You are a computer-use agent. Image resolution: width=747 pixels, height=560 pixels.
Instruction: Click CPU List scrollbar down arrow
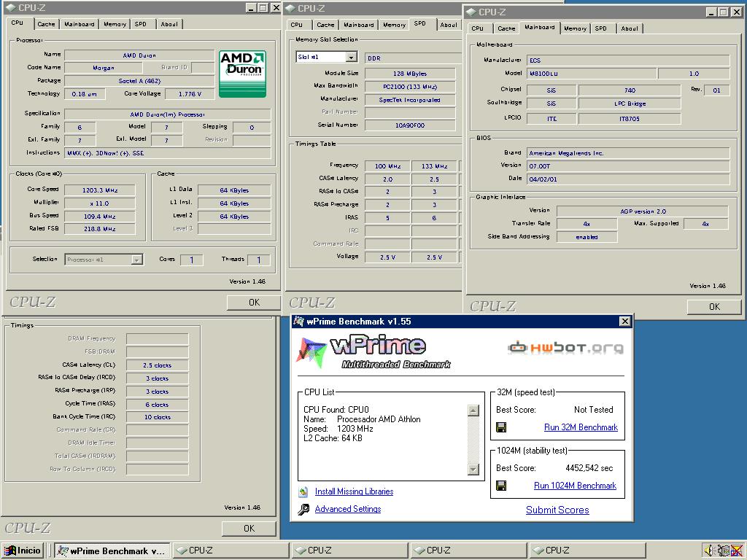coord(473,470)
